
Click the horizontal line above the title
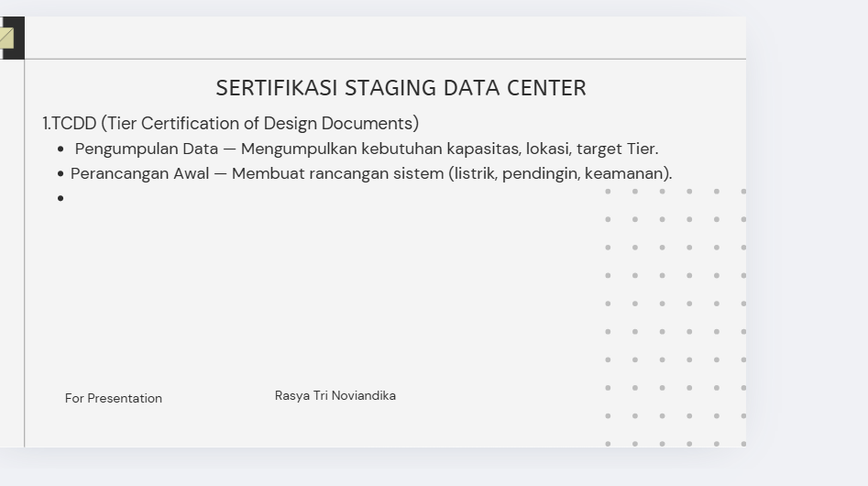click(385, 60)
